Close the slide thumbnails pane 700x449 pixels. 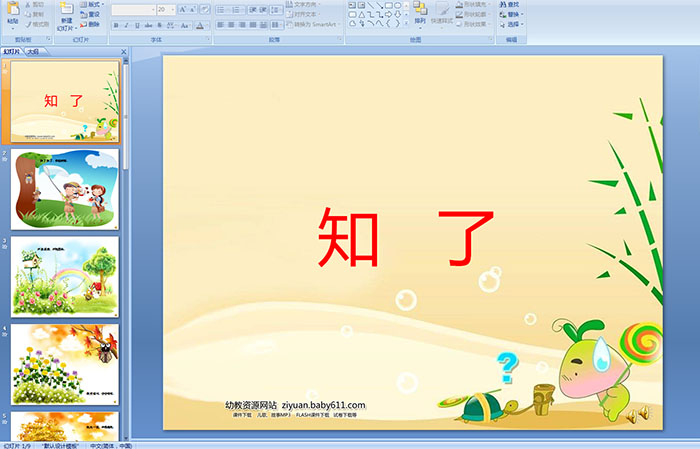(x=124, y=52)
